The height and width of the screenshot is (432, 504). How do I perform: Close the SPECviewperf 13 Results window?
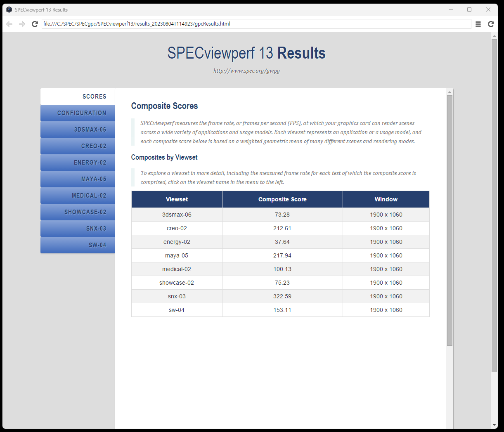point(488,9)
